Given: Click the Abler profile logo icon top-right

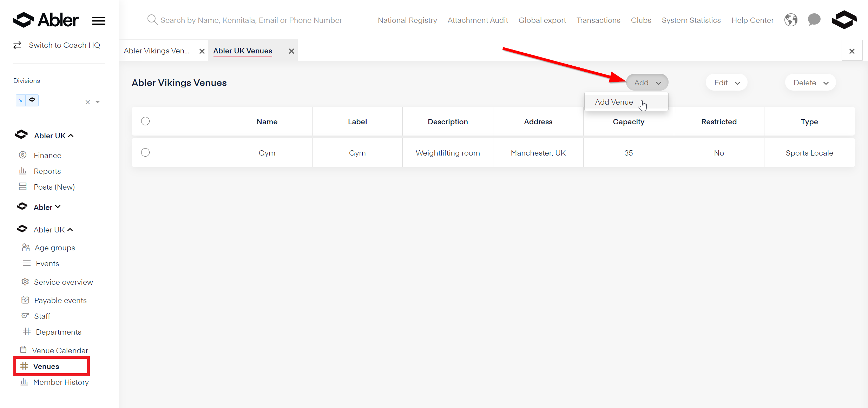Looking at the screenshot, I should (x=844, y=20).
